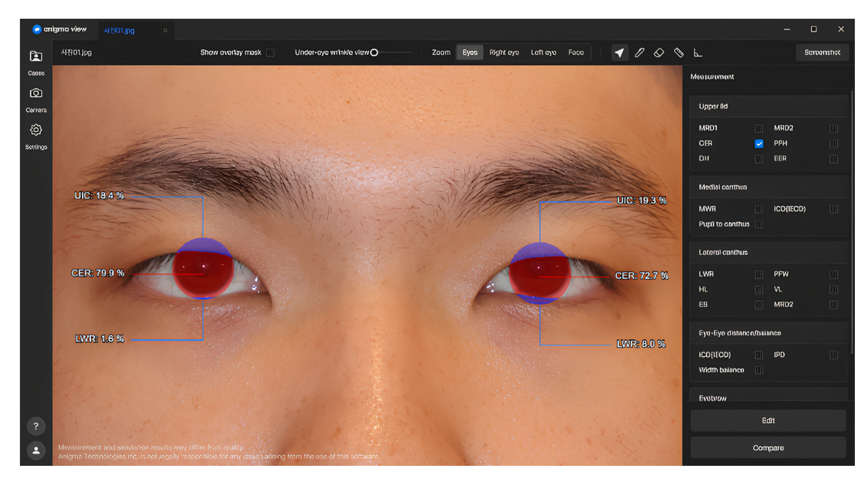Open the user account profile icon
The height and width of the screenshot is (483, 868).
pos(36,450)
